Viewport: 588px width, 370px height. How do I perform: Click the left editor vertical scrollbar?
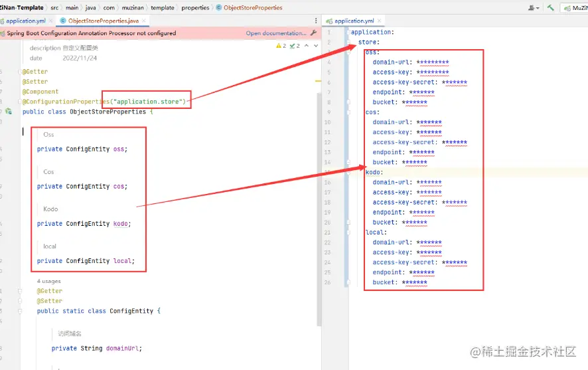(319, 209)
